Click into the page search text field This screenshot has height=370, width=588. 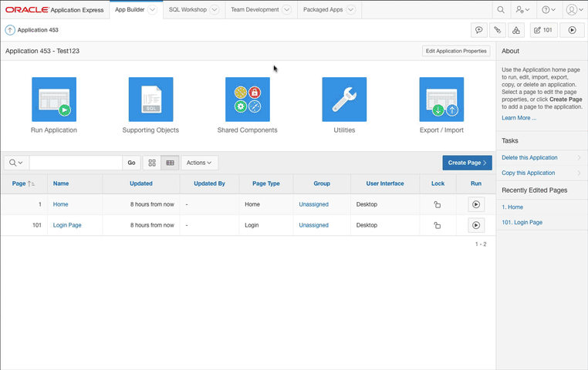[x=76, y=163]
